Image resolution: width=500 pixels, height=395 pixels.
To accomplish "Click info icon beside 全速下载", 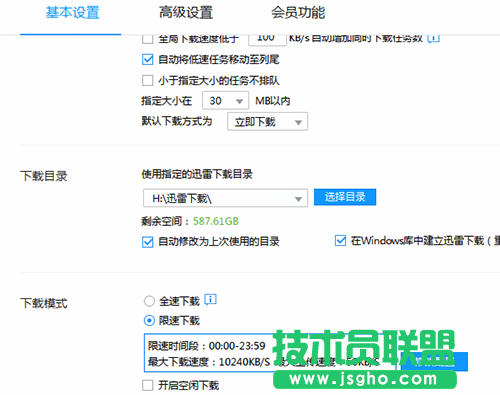I will click(x=210, y=300).
